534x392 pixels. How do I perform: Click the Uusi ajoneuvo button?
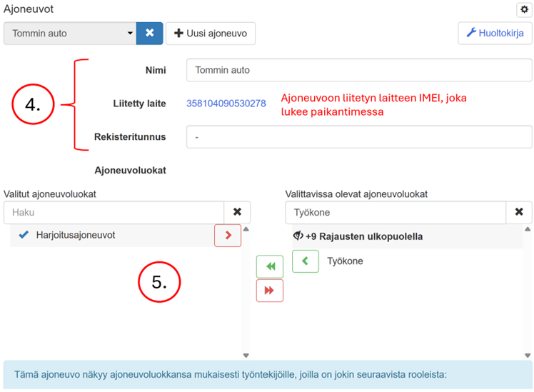pyautogui.click(x=211, y=33)
